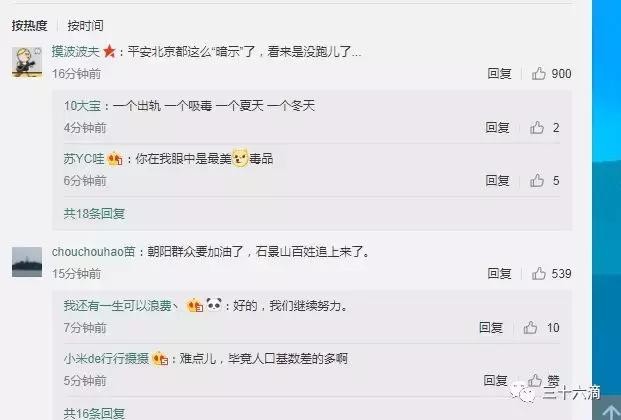Screen dimensions: 621x420
Task: Open 摸波波夫 username link
Action: point(76,52)
